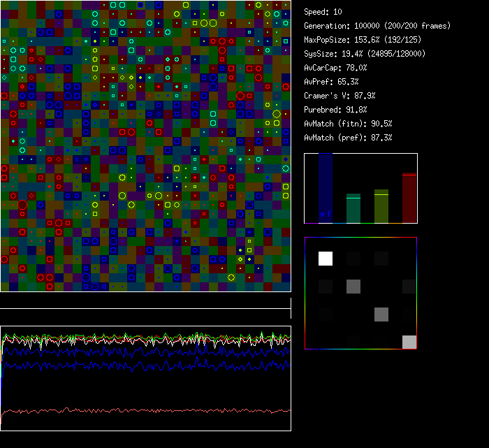Image resolution: width=489 pixels, height=448 pixels.
Task: Select the gray square in matrix second row
Action: pyautogui.click(x=353, y=286)
